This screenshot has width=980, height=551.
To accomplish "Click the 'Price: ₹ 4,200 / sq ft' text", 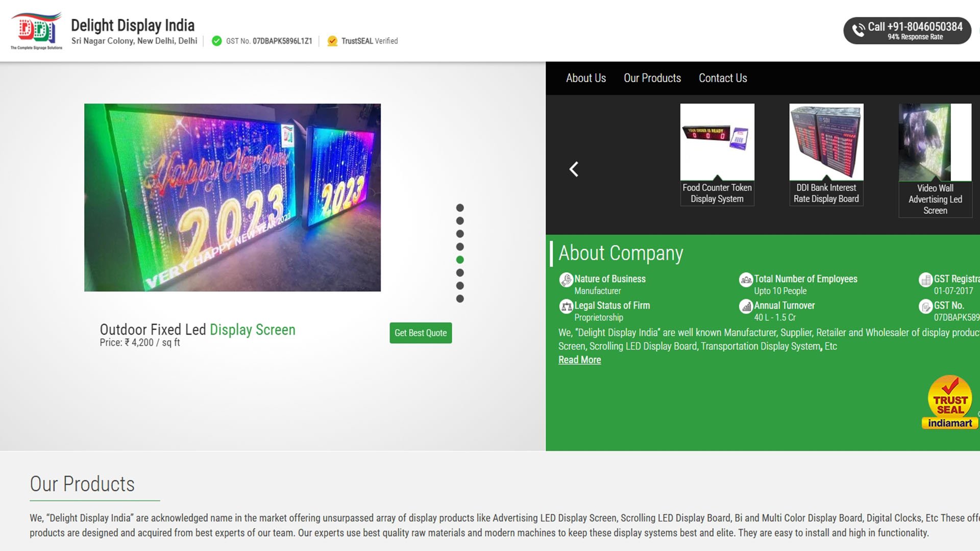I will (140, 343).
